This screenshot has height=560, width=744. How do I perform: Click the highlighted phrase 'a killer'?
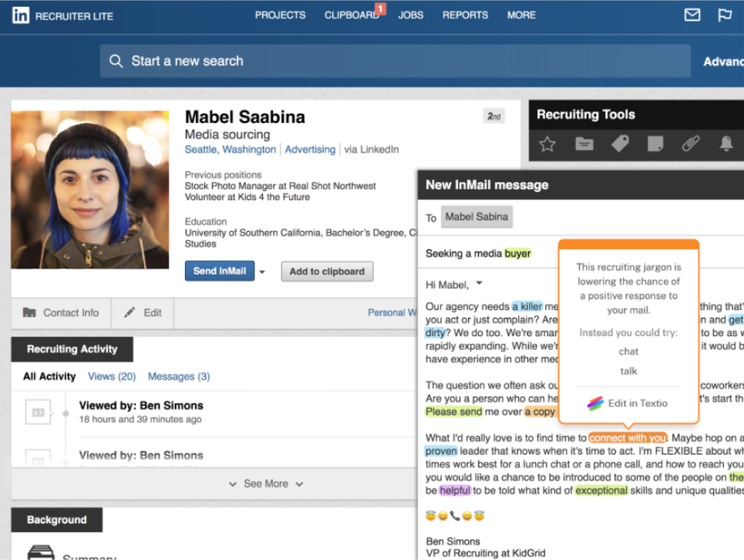[526, 306]
